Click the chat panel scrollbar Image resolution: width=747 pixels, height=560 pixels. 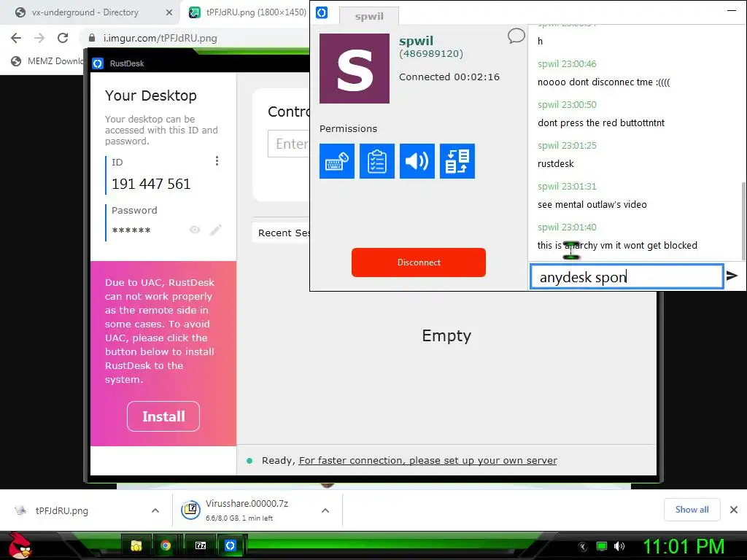pyautogui.click(x=743, y=222)
